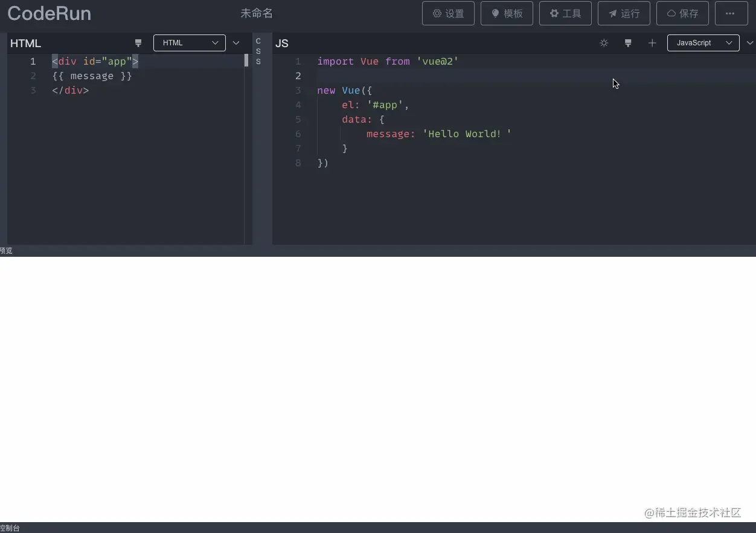Run the code with 运行 button

(624, 13)
